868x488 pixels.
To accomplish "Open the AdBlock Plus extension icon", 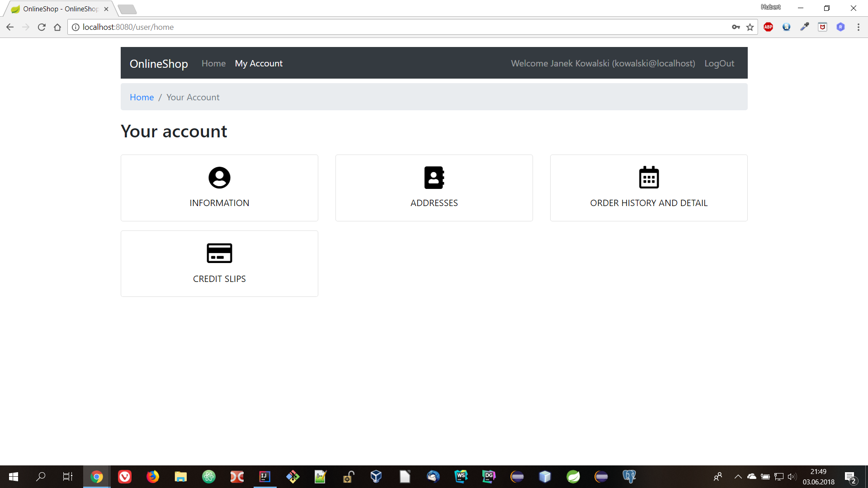I will [x=768, y=27].
